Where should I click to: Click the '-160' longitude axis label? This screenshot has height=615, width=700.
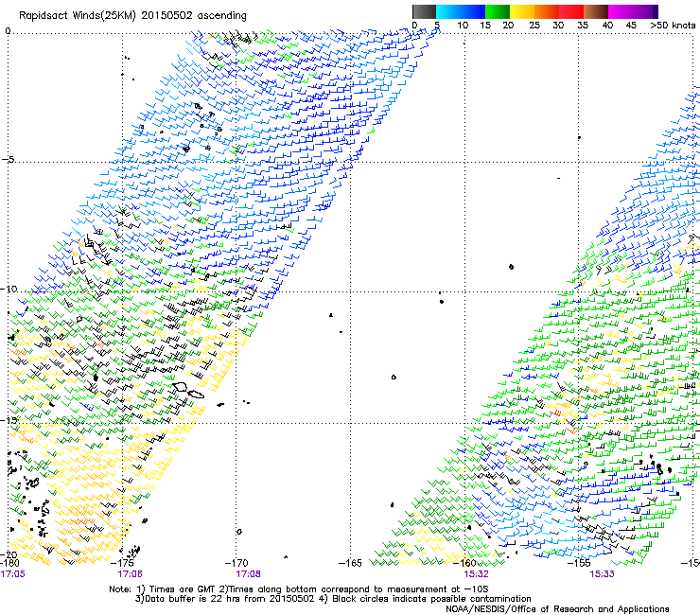pyautogui.click(x=466, y=563)
